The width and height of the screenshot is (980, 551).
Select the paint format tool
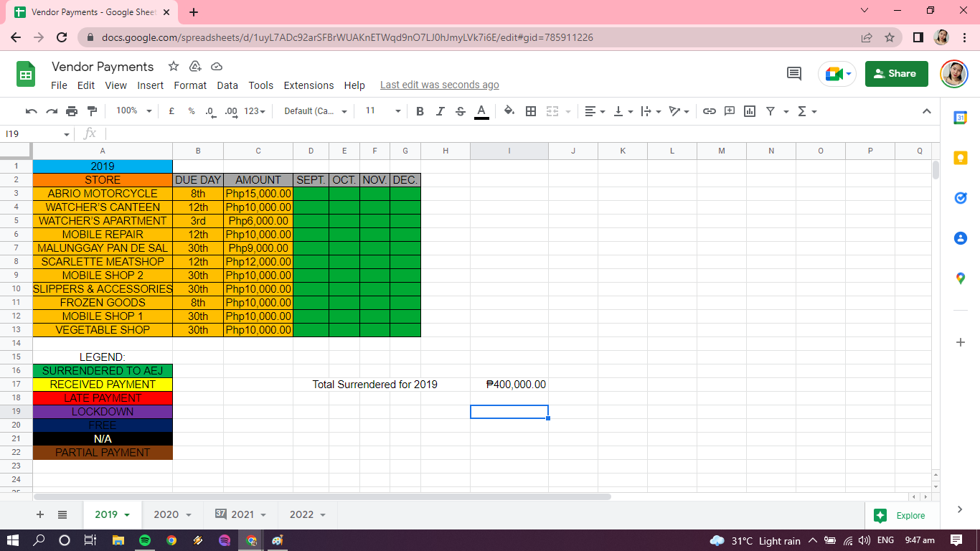click(92, 111)
